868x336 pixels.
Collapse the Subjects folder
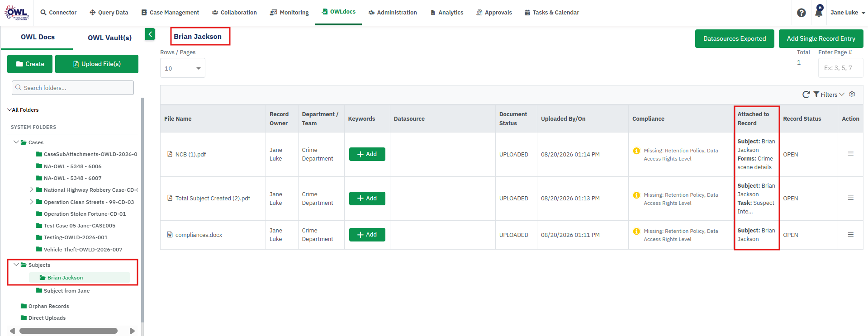click(16, 265)
